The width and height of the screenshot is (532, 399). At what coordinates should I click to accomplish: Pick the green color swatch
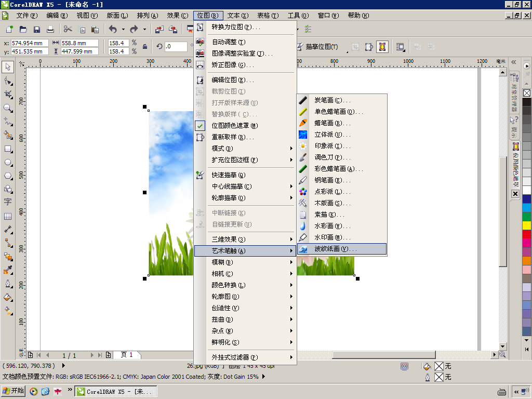pos(527,217)
